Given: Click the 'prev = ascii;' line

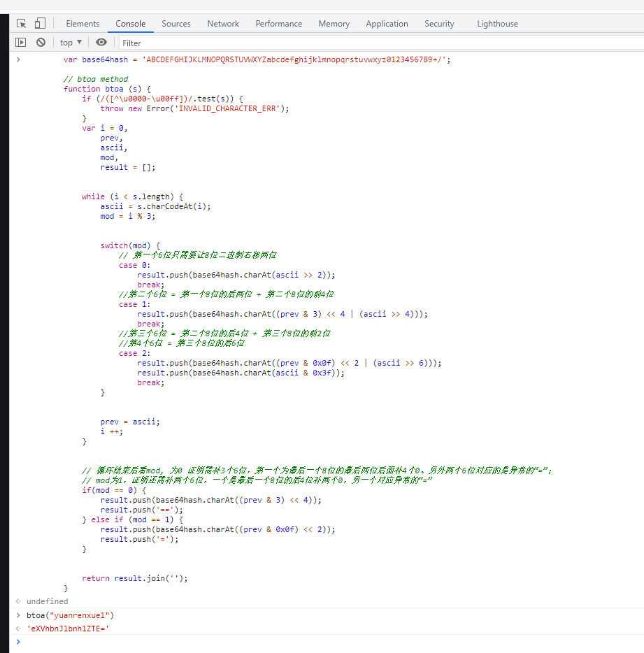Looking at the screenshot, I should coord(130,422).
